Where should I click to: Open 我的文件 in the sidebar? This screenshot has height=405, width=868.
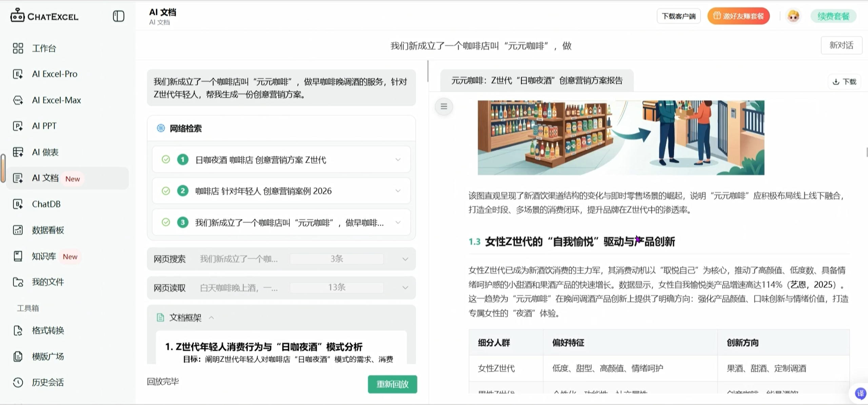point(48,282)
